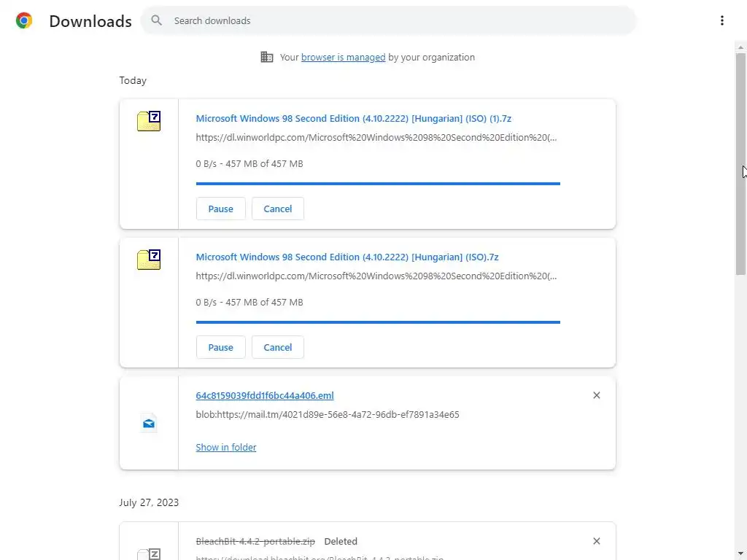Click the .eml mail file icon

(x=149, y=423)
